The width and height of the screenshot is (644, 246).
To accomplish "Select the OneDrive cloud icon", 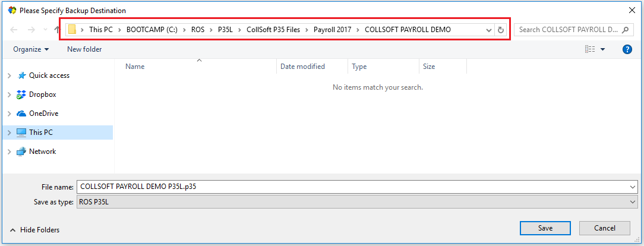I will point(21,113).
